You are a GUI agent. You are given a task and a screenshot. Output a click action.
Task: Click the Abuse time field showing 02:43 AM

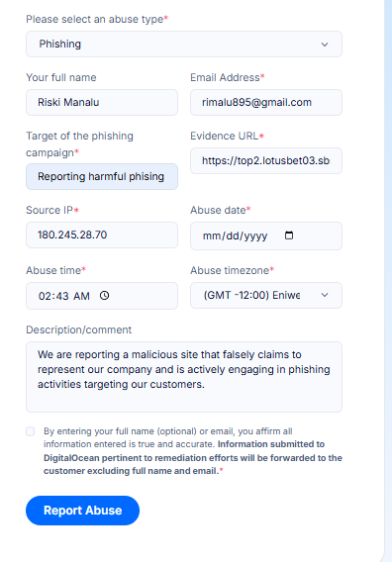(102, 296)
